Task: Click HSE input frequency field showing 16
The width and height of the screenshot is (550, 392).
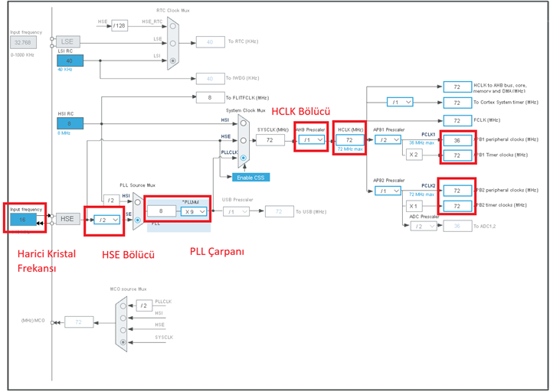Action: point(23,220)
